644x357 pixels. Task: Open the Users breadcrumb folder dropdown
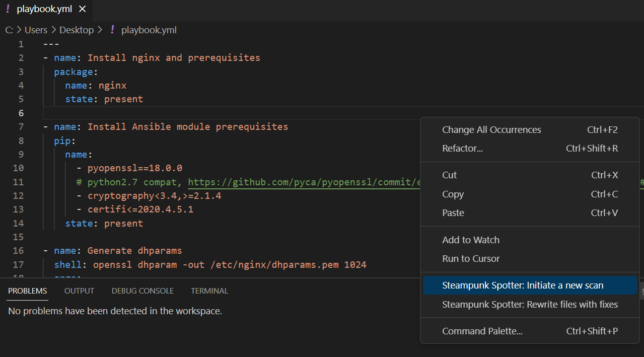pyautogui.click(x=36, y=30)
